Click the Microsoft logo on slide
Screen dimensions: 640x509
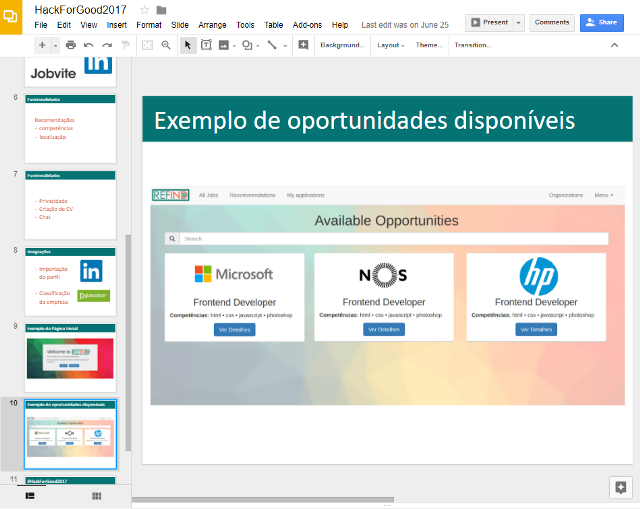(x=234, y=274)
